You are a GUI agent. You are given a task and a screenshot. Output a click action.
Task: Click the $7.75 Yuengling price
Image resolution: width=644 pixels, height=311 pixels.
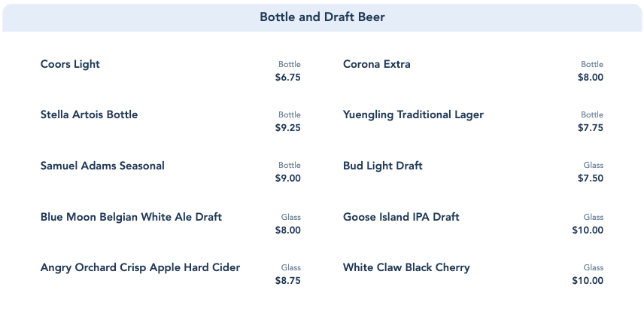[x=591, y=128]
